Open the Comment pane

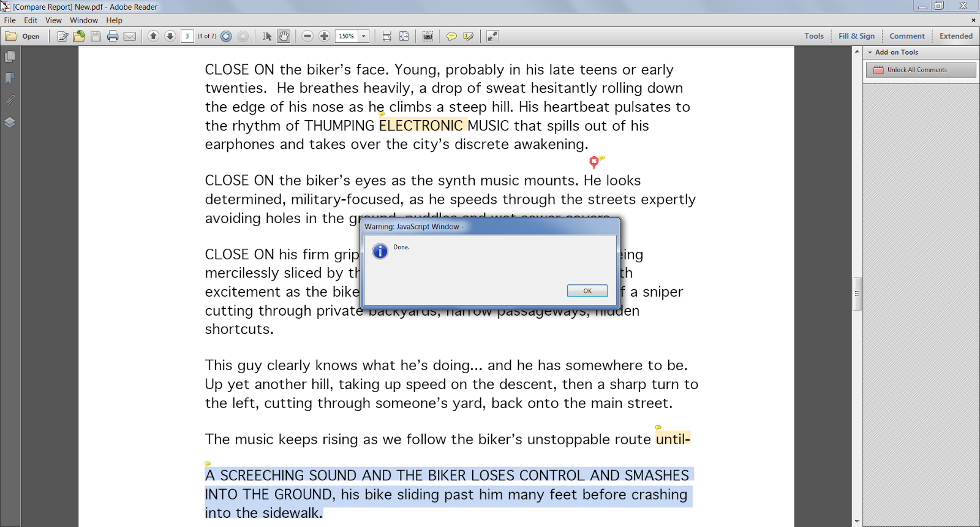tap(907, 36)
